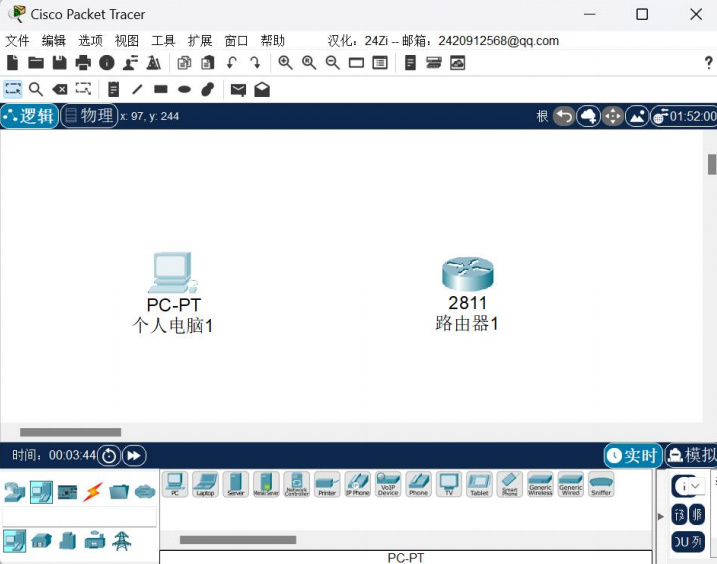Open file using folder toolbar icon
This screenshot has height=564, width=717.
pos(36,63)
